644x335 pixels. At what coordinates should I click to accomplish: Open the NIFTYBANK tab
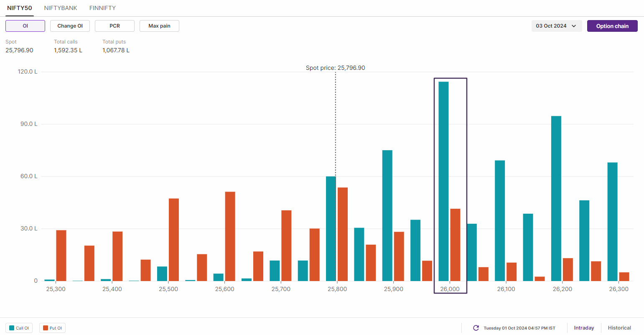pos(61,8)
